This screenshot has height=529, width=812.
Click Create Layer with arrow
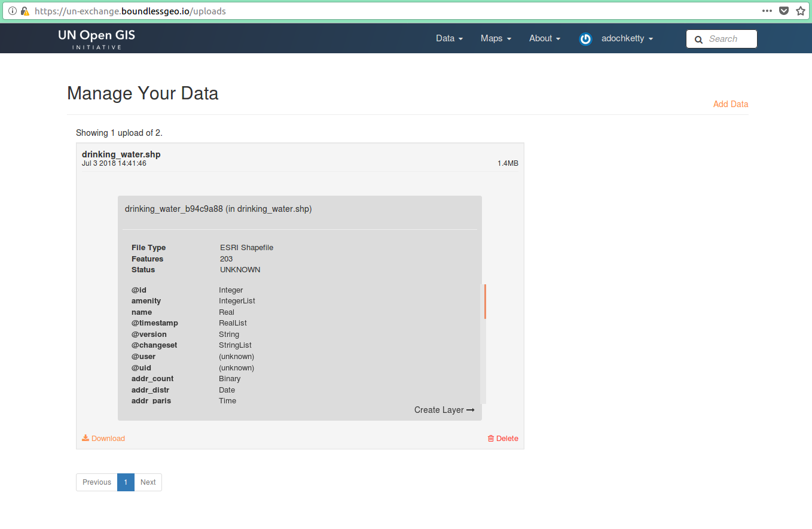click(444, 410)
